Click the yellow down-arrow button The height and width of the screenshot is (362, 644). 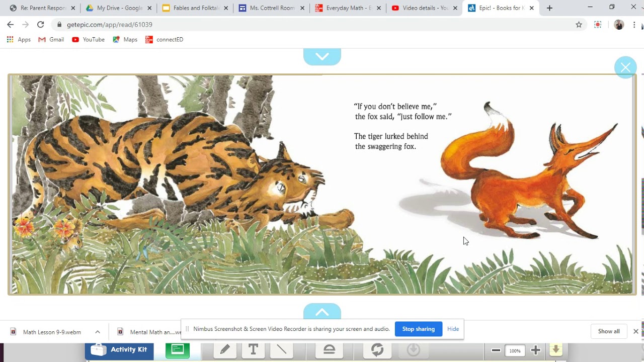(556, 350)
